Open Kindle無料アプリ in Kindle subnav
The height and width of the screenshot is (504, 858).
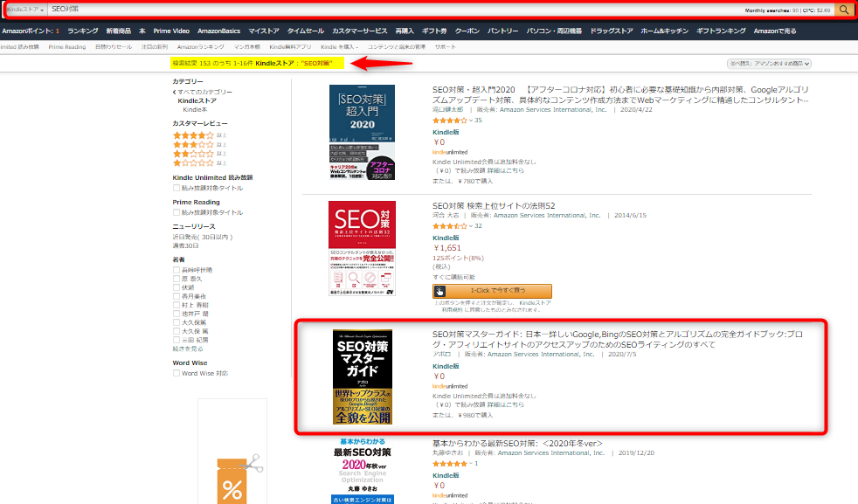click(290, 47)
